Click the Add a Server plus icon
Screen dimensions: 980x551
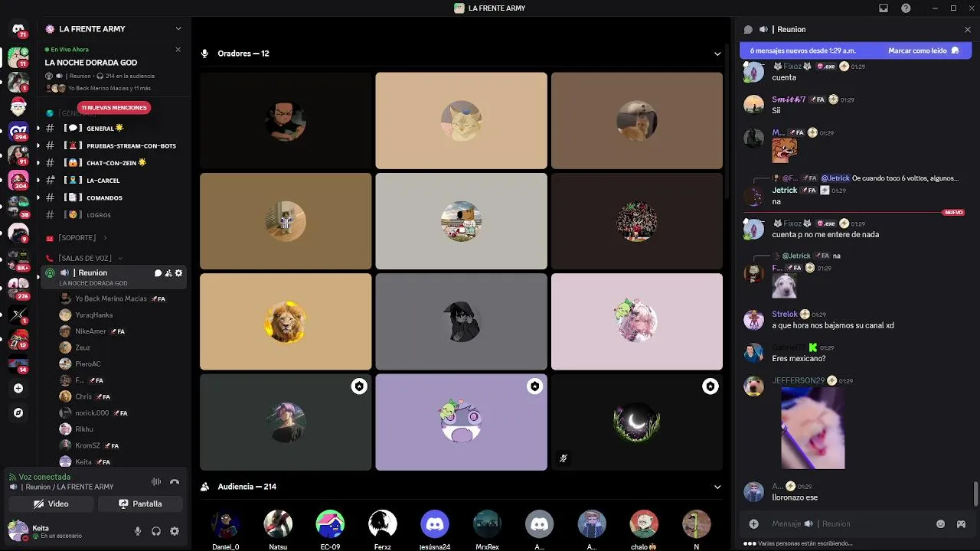[18, 388]
